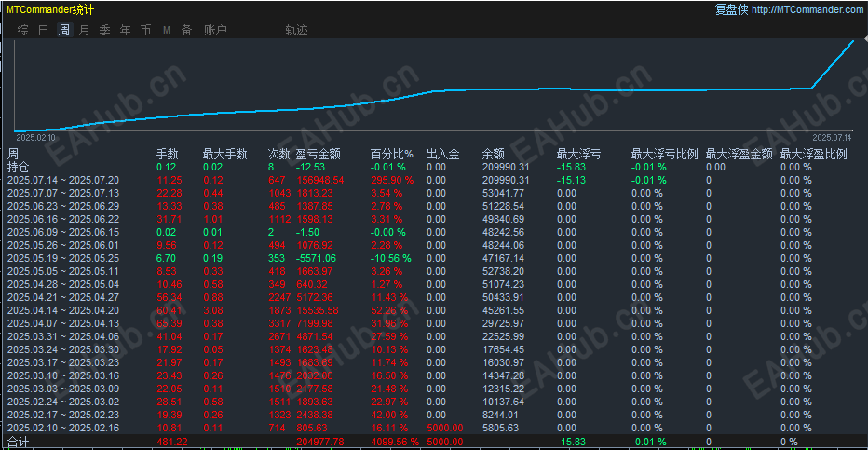Click the 余额 column header
Viewport: 868px width, 450px height.
click(x=494, y=154)
